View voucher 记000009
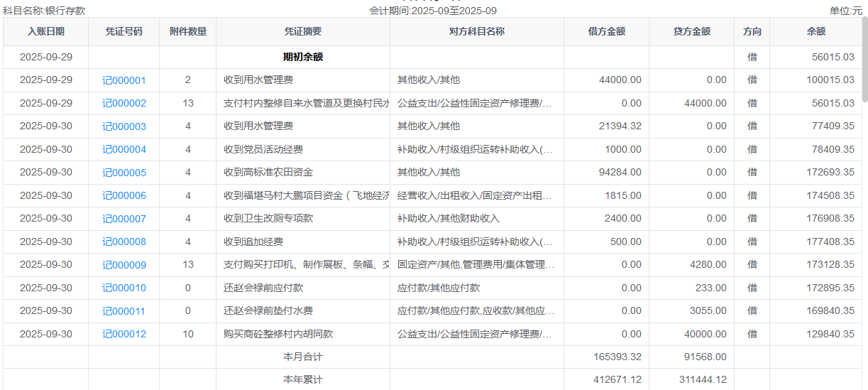The image size is (868, 390). coord(124,265)
